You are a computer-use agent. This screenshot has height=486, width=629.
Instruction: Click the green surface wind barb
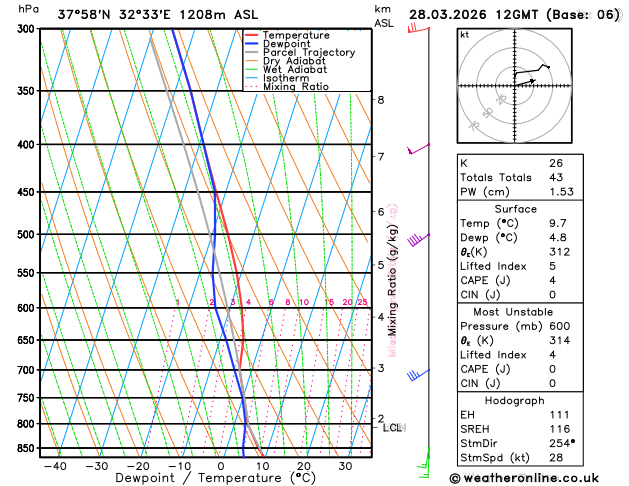point(424,462)
